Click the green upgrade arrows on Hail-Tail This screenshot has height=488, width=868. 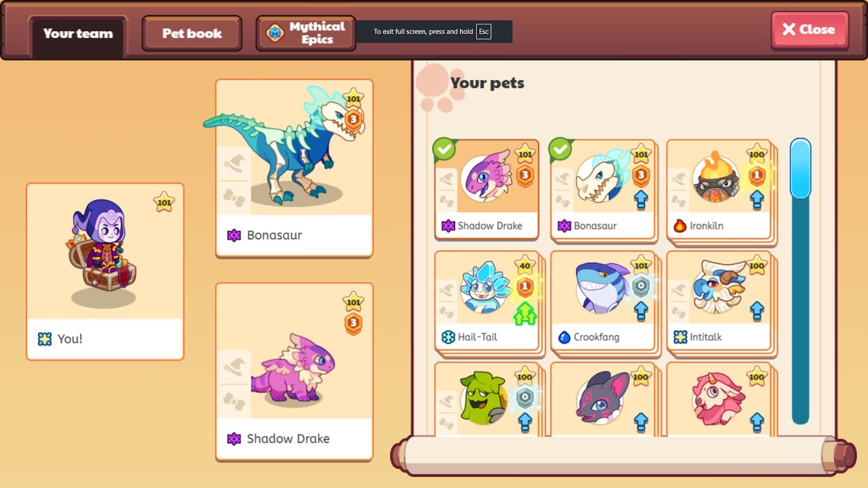click(x=525, y=314)
